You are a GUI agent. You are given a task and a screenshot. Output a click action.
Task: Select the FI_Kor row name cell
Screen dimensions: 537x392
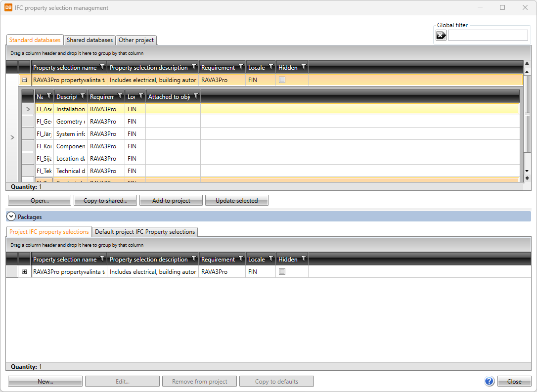[44, 146]
